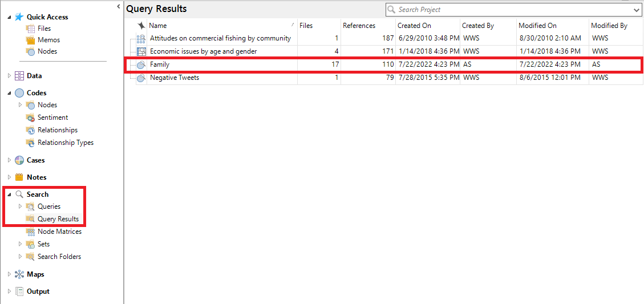Click the crosstab icon of Economic issues row
This screenshot has height=304, width=644.
click(x=141, y=51)
